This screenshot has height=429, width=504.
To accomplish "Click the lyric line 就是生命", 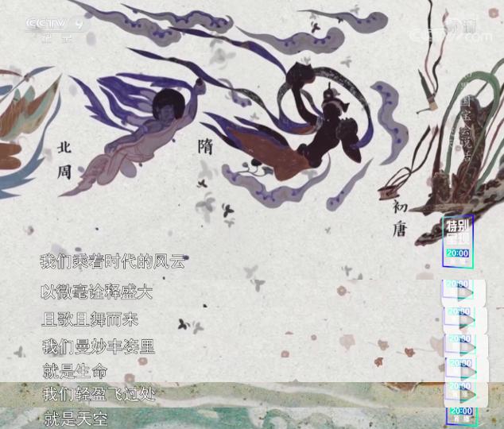I will (75, 370).
